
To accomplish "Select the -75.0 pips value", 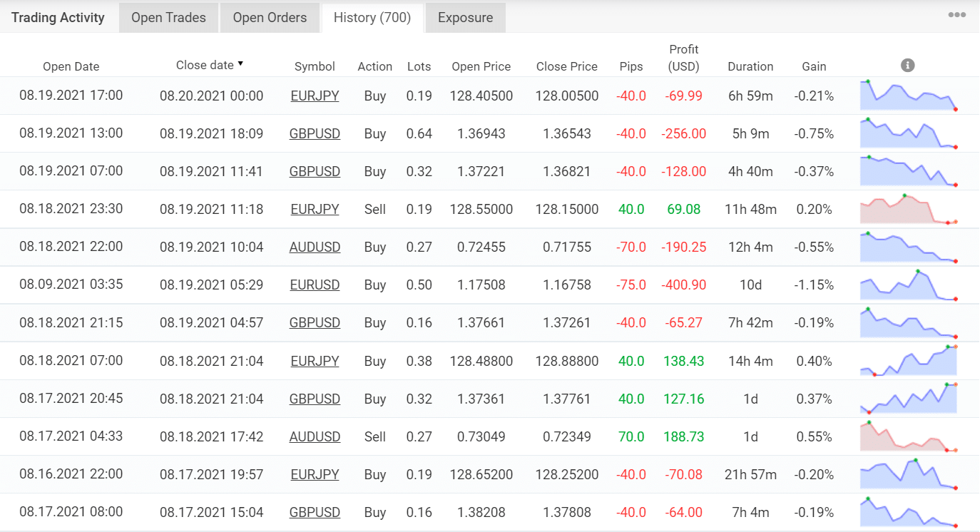I will 631,285.
